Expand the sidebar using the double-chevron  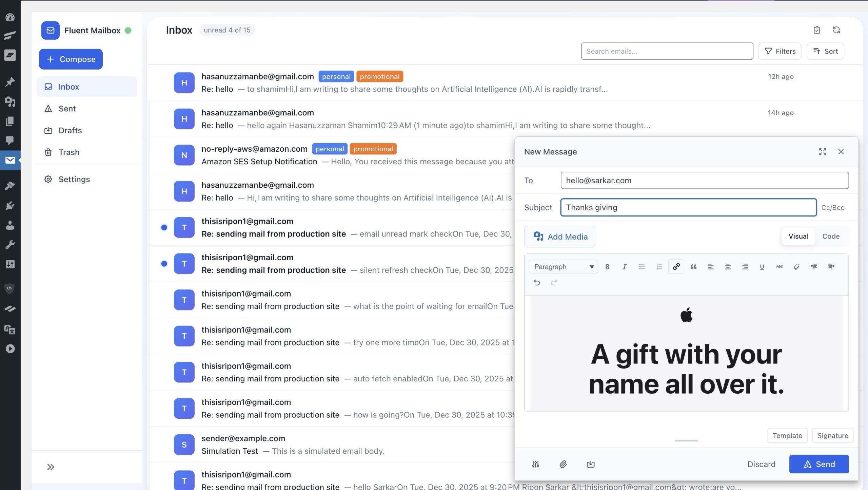[51, 467]
